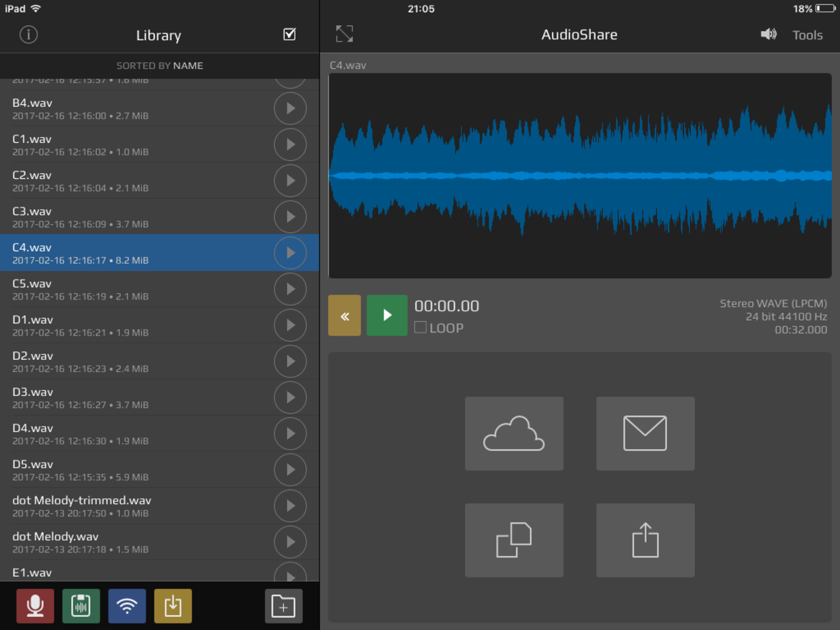The image size is (840, 630).
Task: Preview D2.wav with its play button
Action: pos(290,361)
